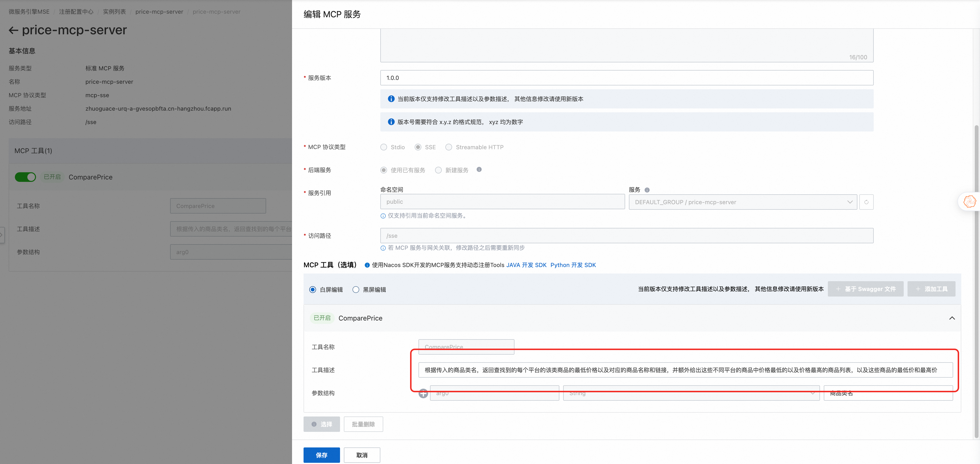This screenshot has width=980, height=464.
Task: Select the Stdio protocol radio
Action: [383, 147]
